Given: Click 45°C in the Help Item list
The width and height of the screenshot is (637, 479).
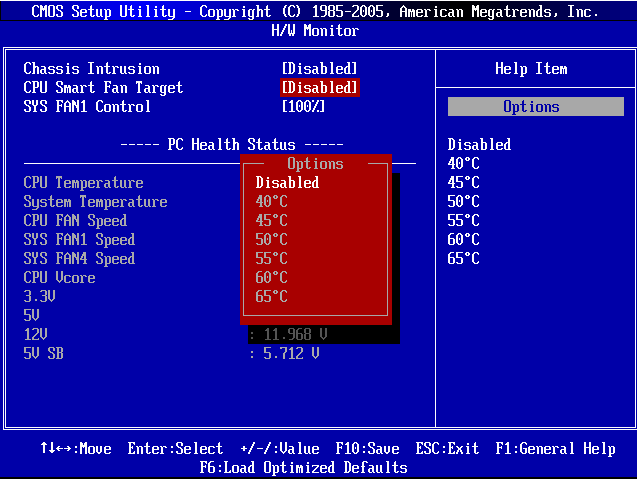Looking at the screenshot, I should pos(464,182).
